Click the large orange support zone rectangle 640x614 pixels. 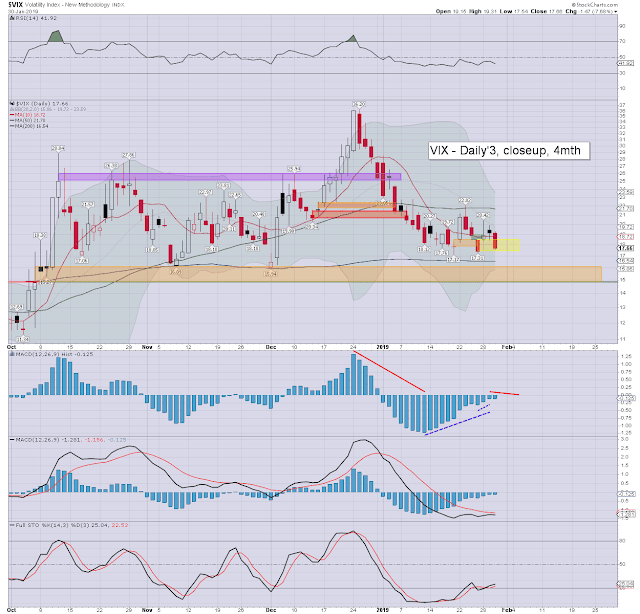click(x=318, y=274)
